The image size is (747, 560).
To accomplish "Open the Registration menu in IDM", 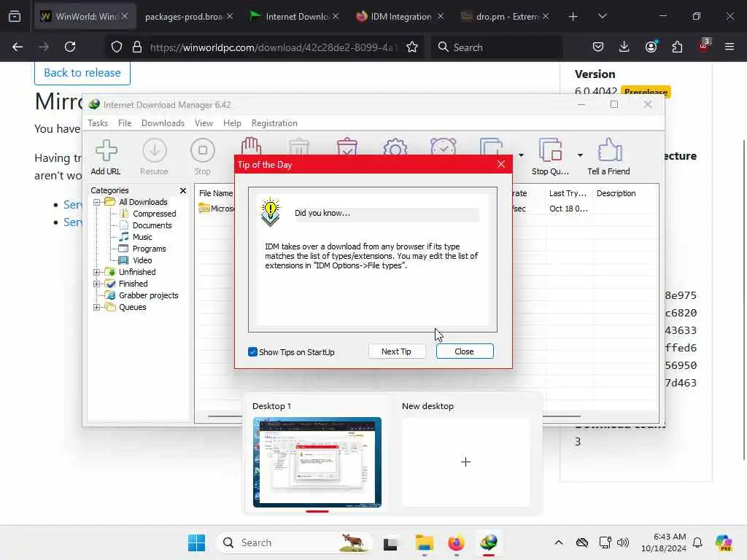I will click(x=274, y=122).
